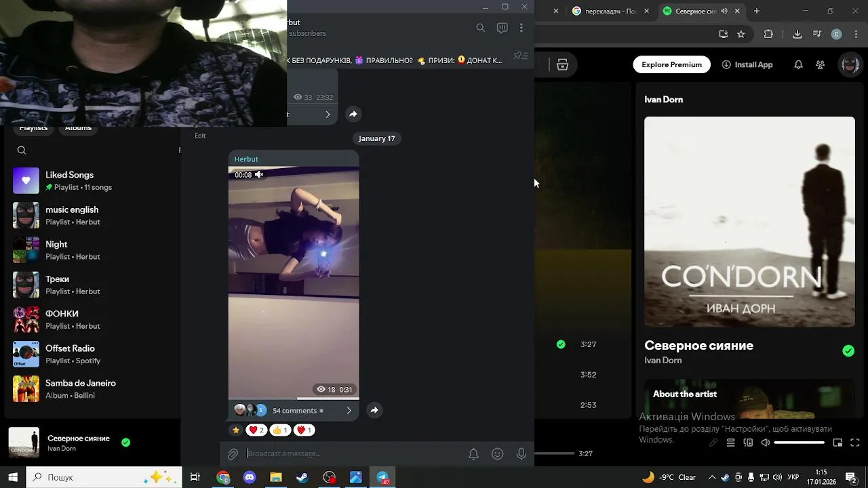Enter Spotify full screen view
This screenshot has width=868, height=488.
855,443
